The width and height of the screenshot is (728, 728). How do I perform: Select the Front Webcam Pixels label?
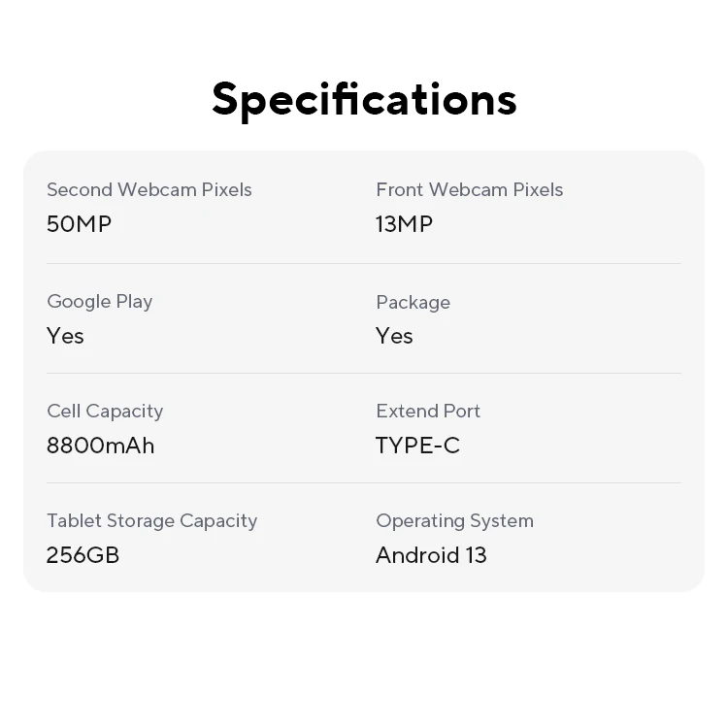point(470,189)
